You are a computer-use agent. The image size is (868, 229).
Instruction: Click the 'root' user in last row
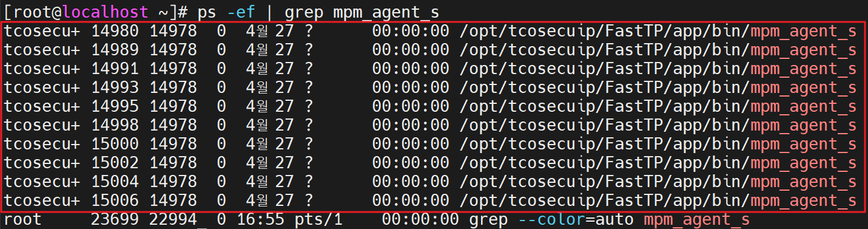point(23,219)
